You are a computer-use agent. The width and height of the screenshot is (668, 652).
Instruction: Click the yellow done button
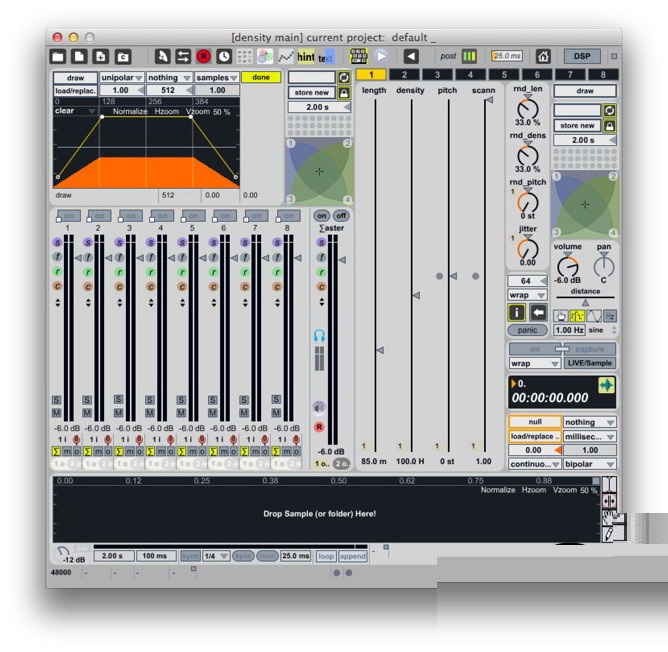point(261,77)
